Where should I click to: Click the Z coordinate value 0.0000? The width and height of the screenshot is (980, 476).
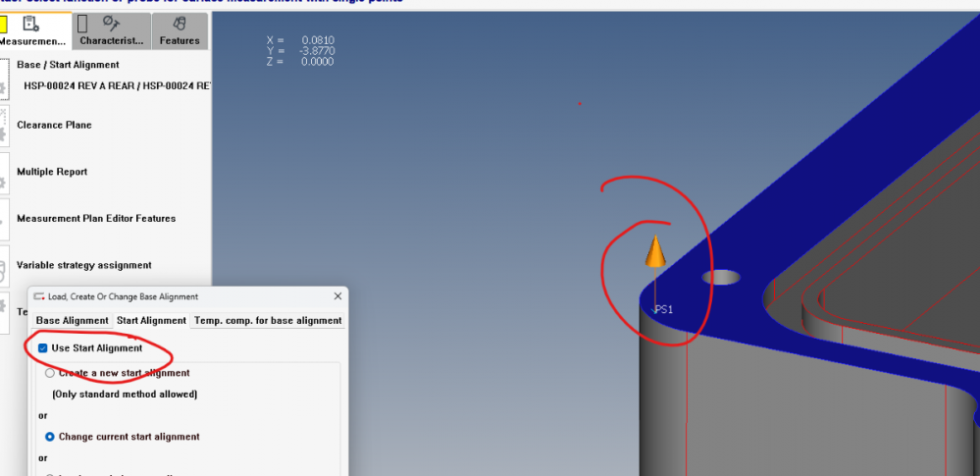tap(318, 62)
